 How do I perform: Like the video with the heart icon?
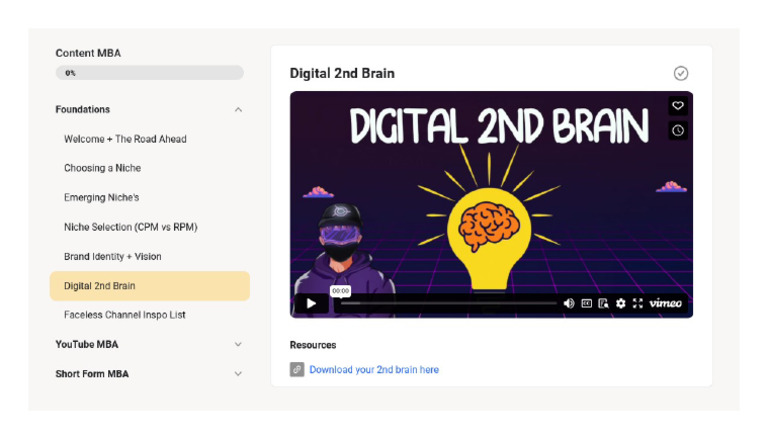678,105
